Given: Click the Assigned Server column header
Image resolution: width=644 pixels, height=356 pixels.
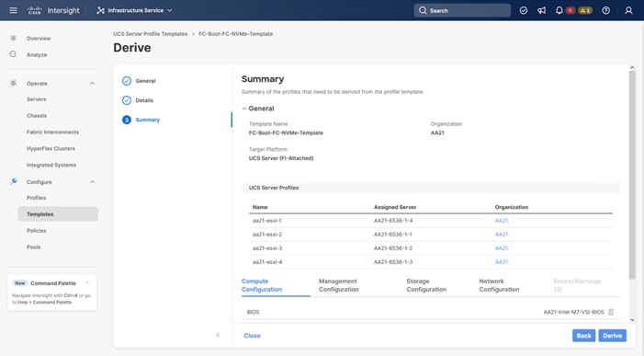Looking at the screenshot, I should 395,207.
